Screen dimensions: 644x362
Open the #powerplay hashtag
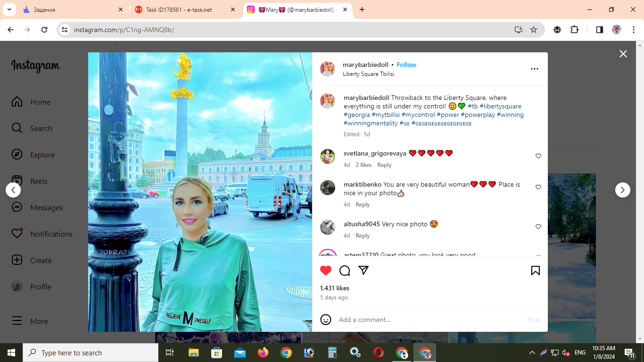pos(478,115)
